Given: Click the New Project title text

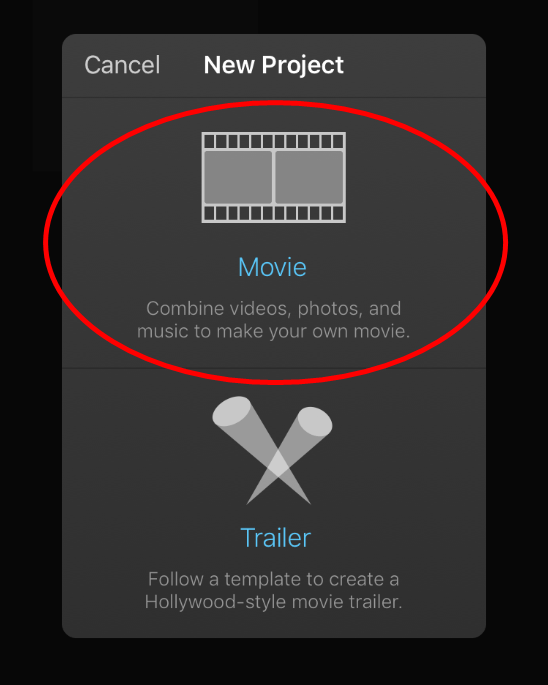Looking at the screenshot, I should pos(274,65).
